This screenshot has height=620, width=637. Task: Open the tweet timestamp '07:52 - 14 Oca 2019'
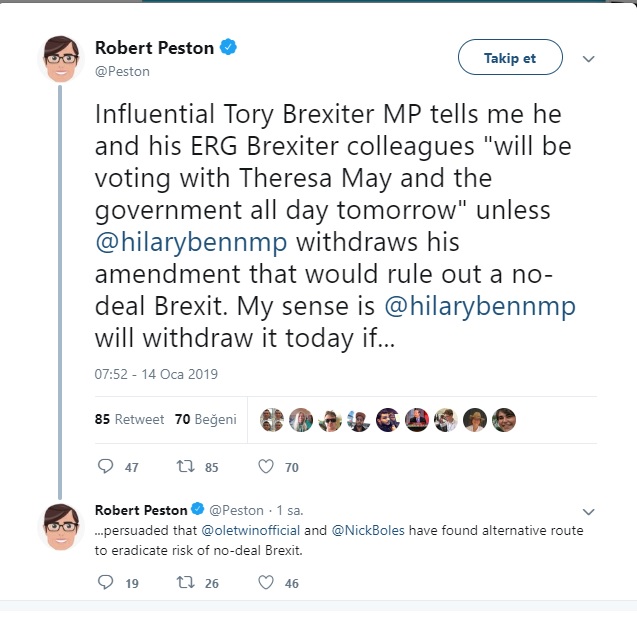point(156,375)
